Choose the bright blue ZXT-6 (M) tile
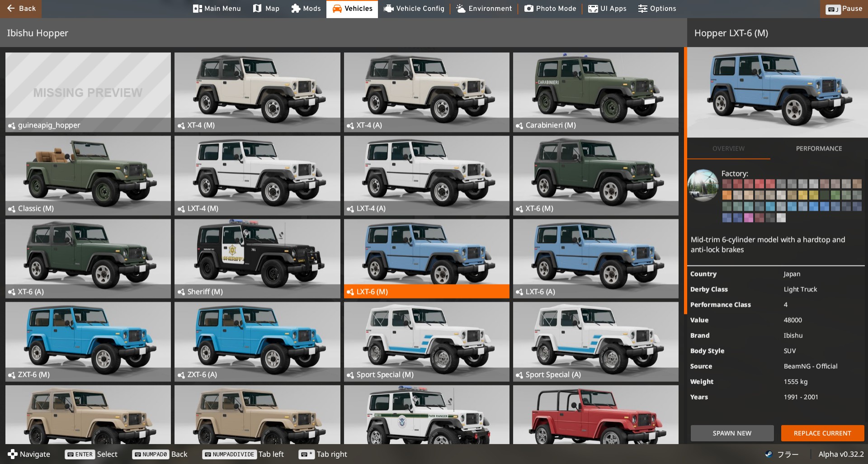This screenshot has width=868, height=464. coord(88,342)
